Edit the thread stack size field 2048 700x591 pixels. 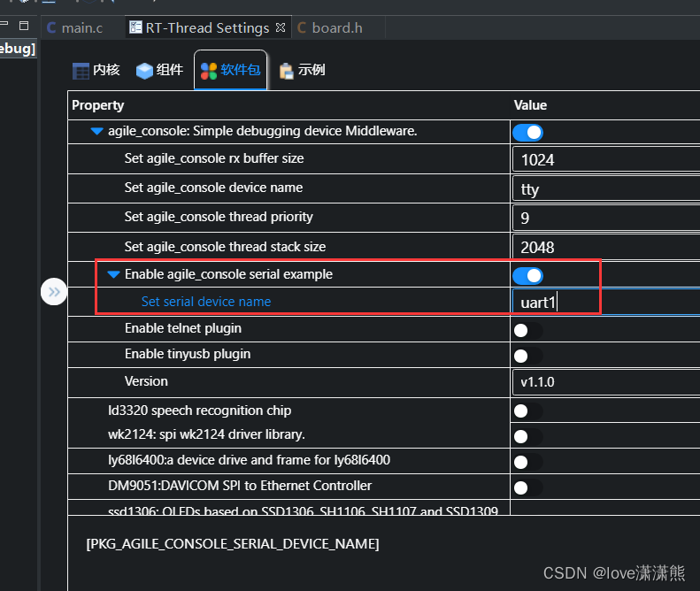click(x=606, y=247)
